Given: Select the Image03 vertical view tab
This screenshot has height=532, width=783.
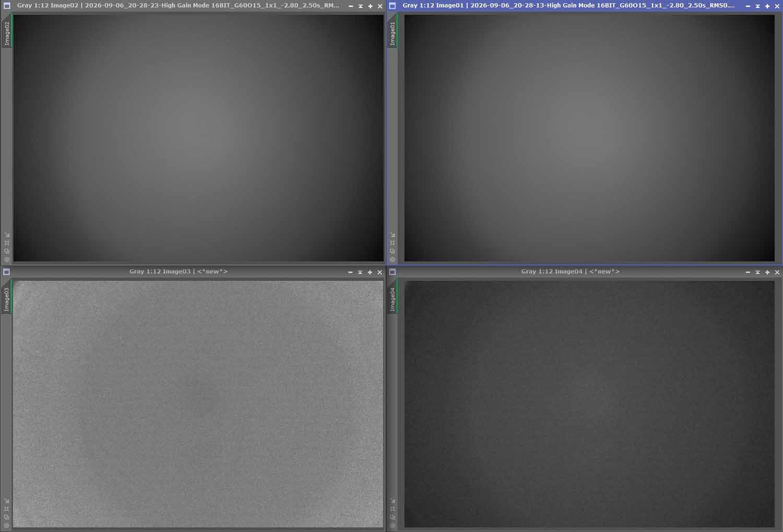Looking at the screenshot, I should pos(7,299).
